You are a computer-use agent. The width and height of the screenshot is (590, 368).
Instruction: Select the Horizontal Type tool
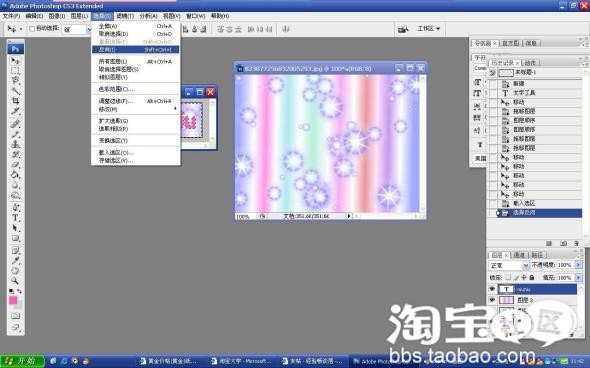click(x=15, y=217)
